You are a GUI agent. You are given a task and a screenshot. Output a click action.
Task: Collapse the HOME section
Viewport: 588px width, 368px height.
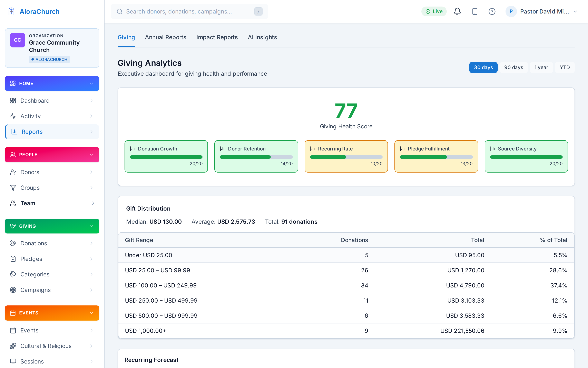[x=52, y=83]
